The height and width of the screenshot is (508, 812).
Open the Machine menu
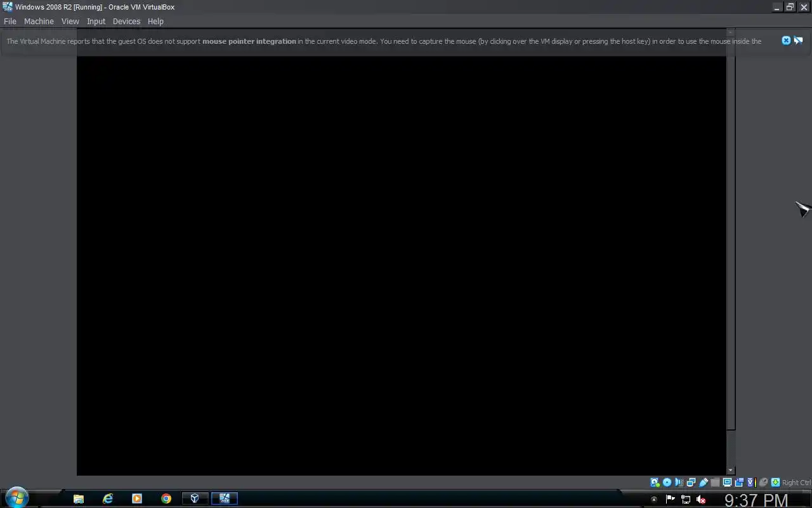[x=39, y=21]
